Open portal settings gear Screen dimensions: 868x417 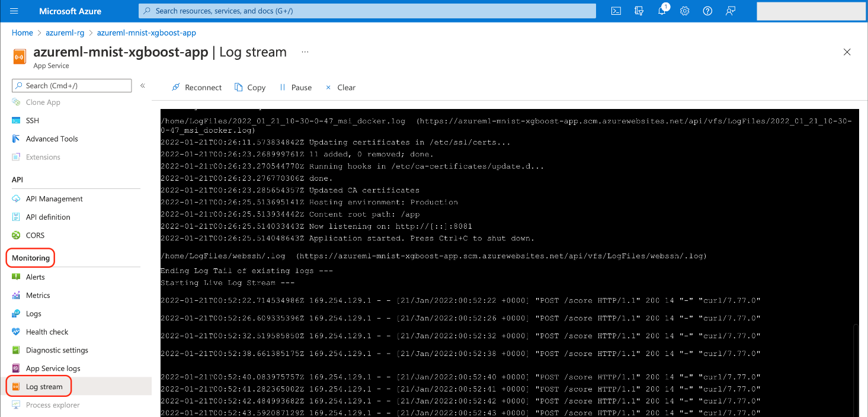(x=684, y=11)
